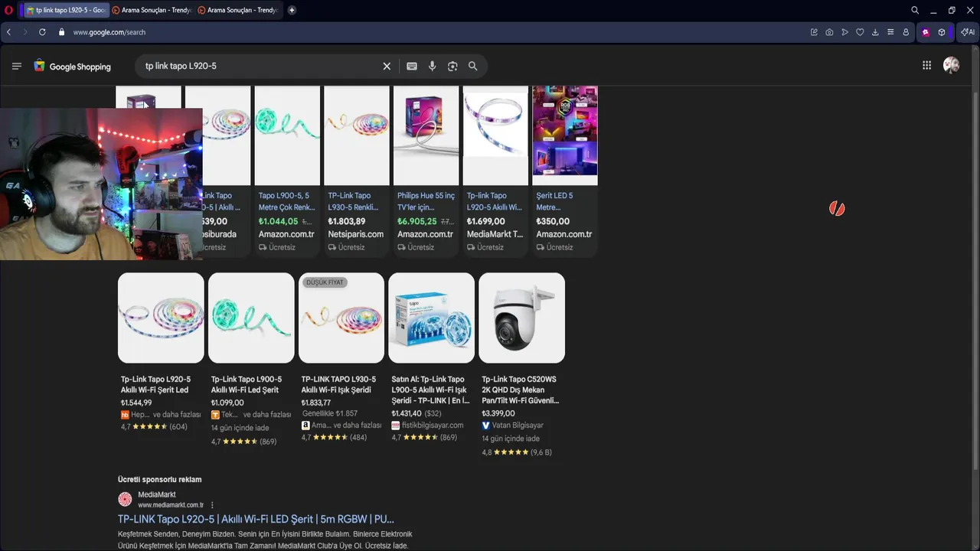Click the pink extension icon in toolbar
The height and width of the screenshot is (551, 980).
click(x=926, y=32)
